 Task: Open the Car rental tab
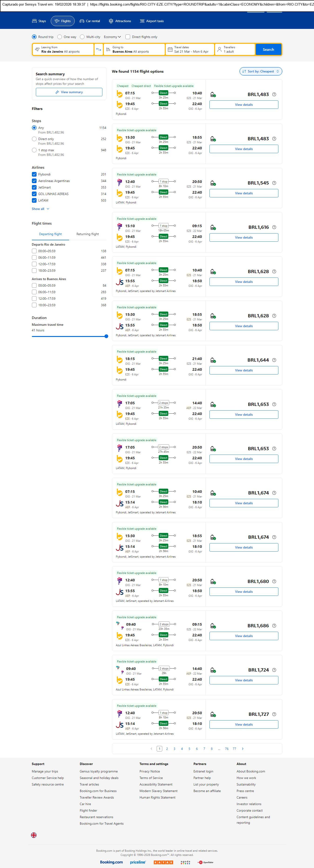(90, 21)
